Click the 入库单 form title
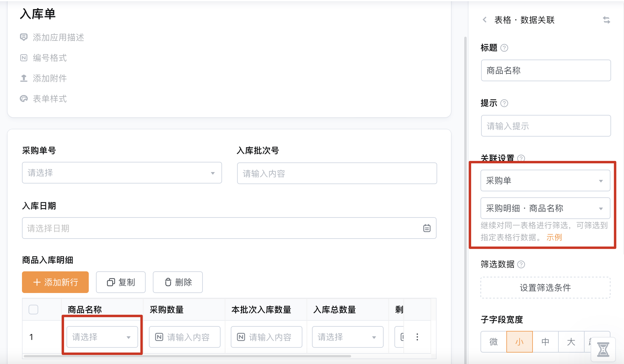The image size is (624, 364). (38, 14)
